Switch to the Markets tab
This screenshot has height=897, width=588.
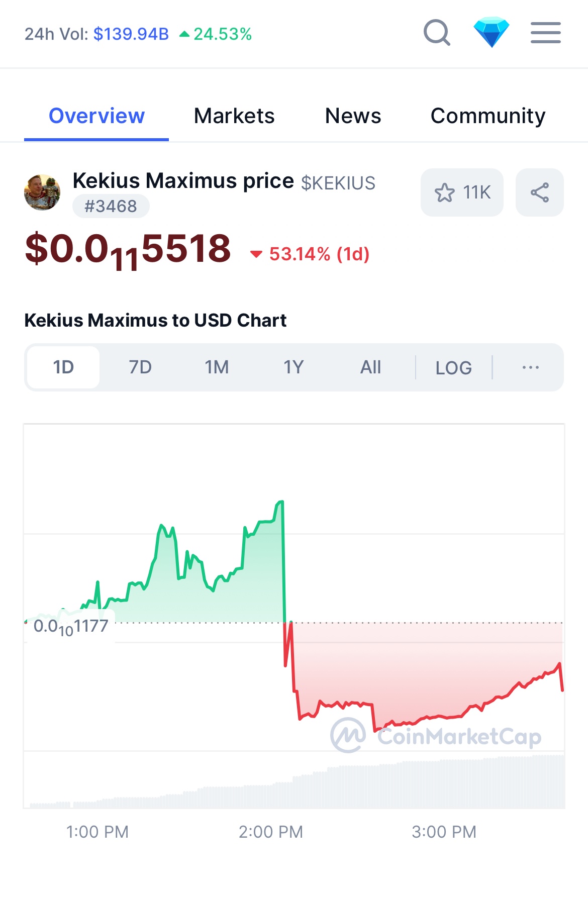tap(234, 116)
